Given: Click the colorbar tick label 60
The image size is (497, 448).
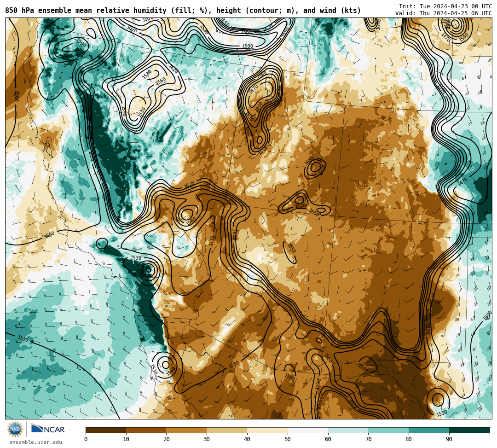Looking at the screenshot, I should 328,439.
